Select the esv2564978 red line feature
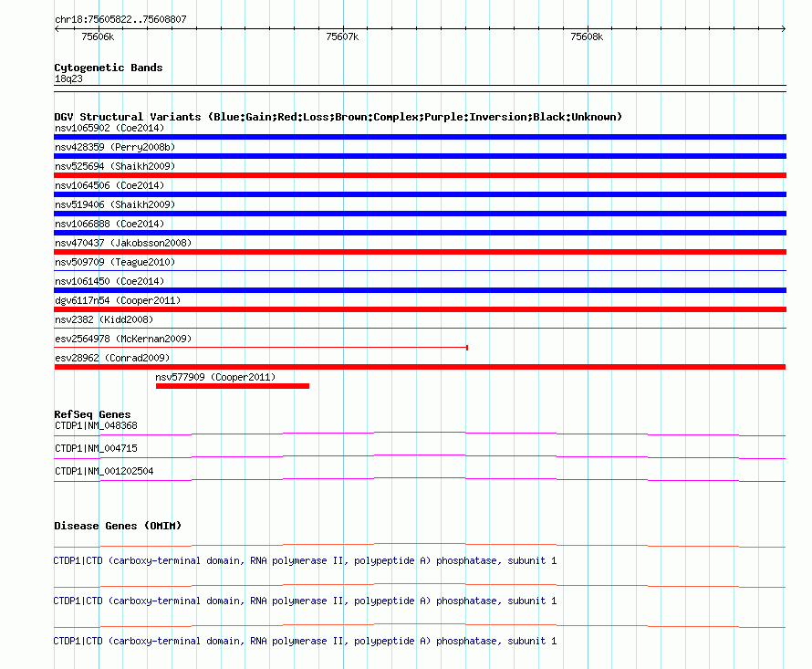The image size is (812, 669). [x=261, y=347]
